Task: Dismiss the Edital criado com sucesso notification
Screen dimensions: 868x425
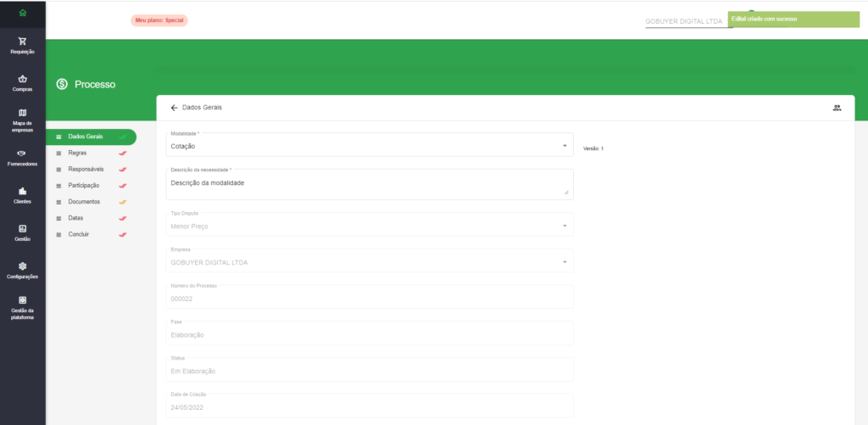Action: coord(793,19)
